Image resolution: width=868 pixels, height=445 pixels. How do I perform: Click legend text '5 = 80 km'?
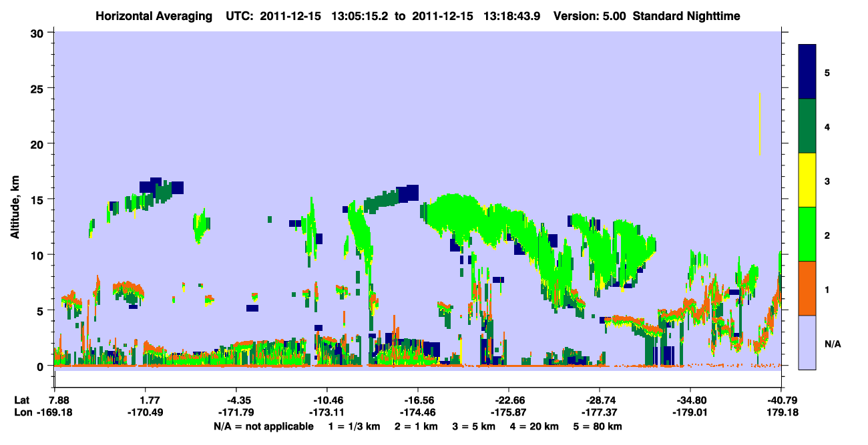[599, 426]
